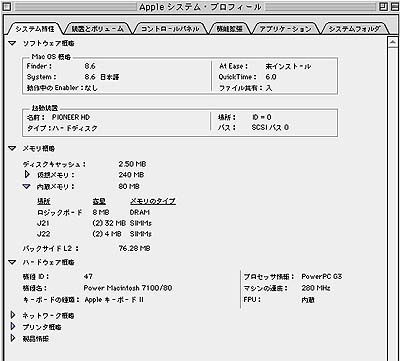This screenshot has height=361, width=400.
Task: Click the System 8.6 日本語 value
Action: (x=102, y=77)
